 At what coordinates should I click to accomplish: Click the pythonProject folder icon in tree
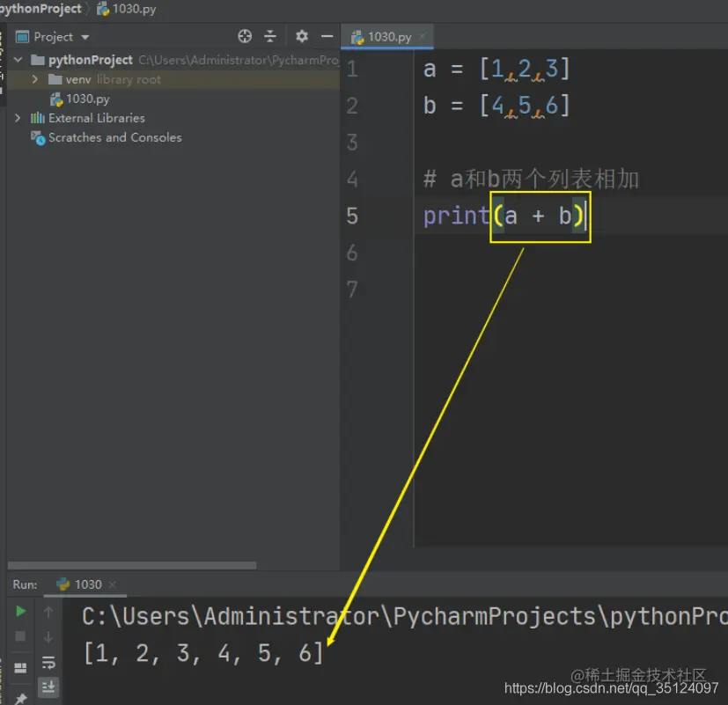(x=38, y=60)
